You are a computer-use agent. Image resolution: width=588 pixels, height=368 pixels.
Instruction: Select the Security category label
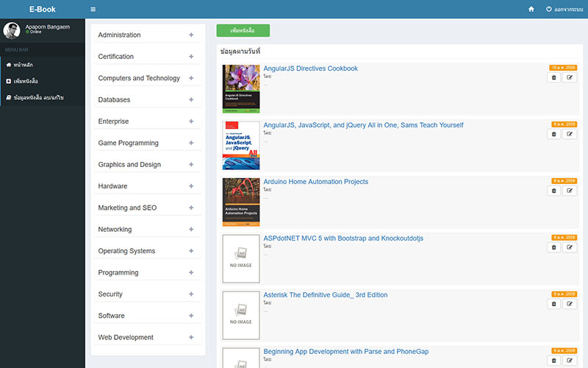coord(110,294)
